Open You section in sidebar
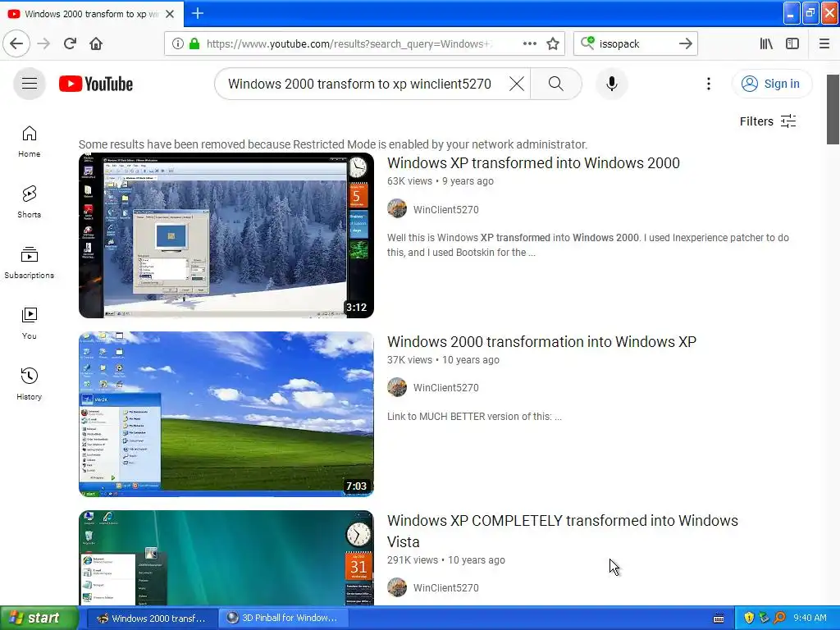 [x=30, y=323]
